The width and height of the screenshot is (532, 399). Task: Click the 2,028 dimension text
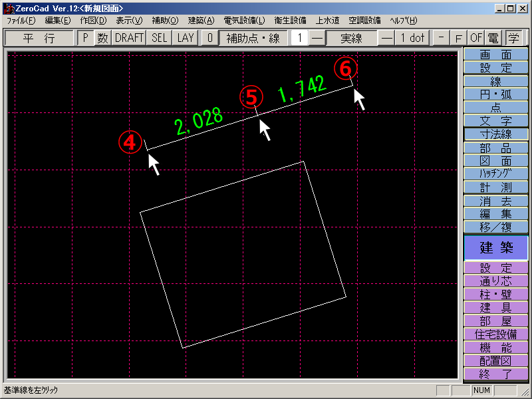199,121
